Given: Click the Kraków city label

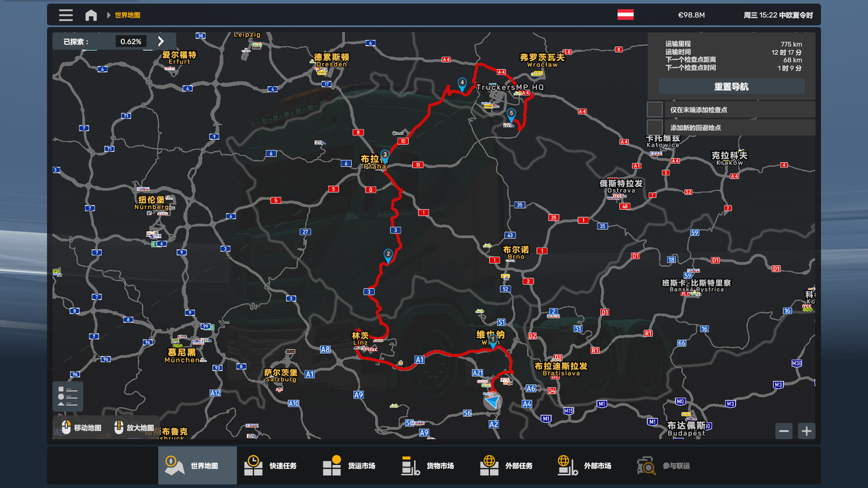Looking at the screenshot, I should coord(729,159).
